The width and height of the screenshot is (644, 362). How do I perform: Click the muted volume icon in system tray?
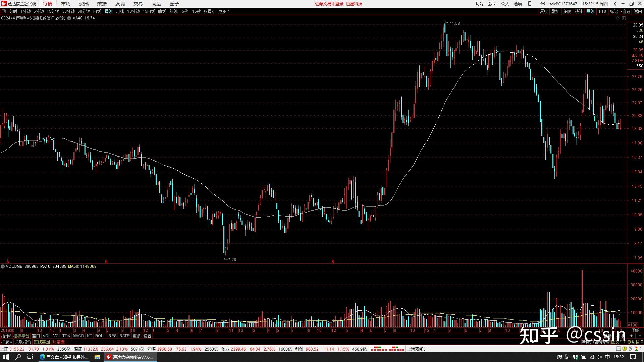pos(599,357)
